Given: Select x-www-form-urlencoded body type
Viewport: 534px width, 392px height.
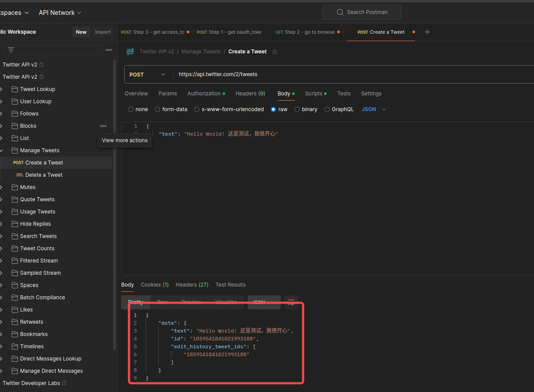Looking at the screenshot, I should 197,109.
